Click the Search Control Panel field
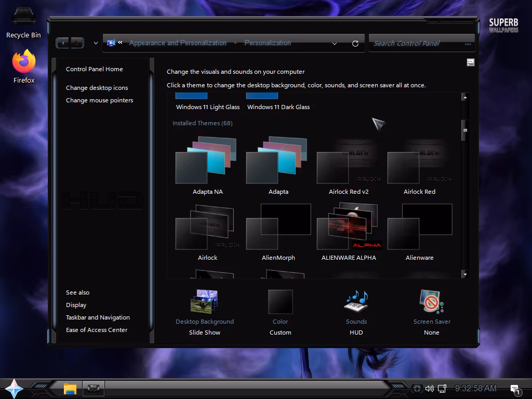 416,44
